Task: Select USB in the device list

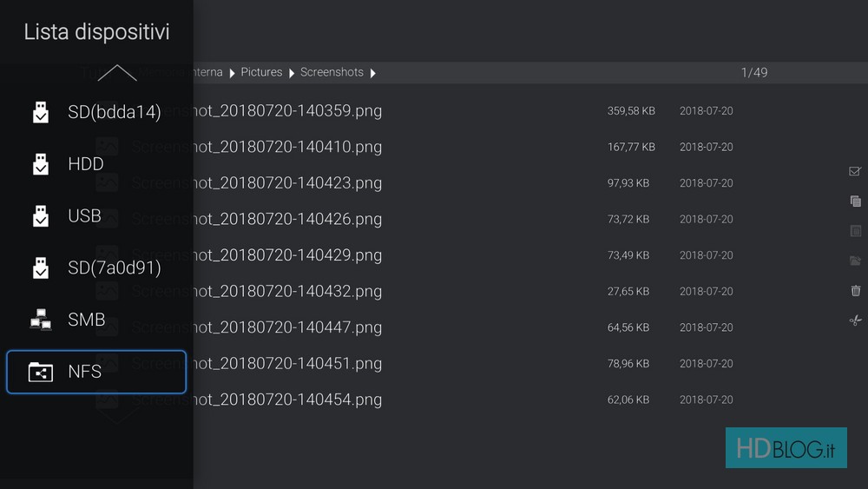Action: tap(84, 216)
